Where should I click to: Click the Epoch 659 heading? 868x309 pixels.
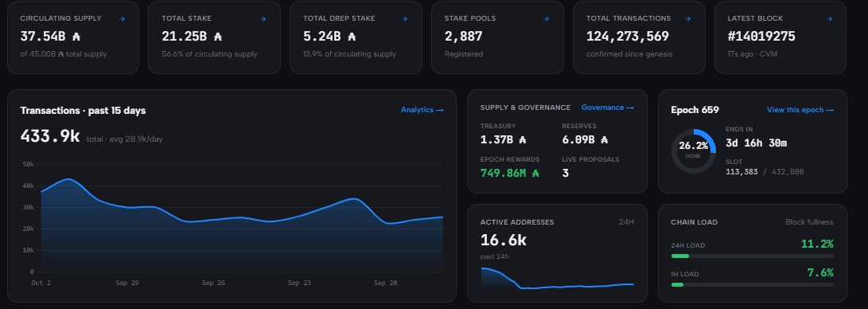(695, 110)
